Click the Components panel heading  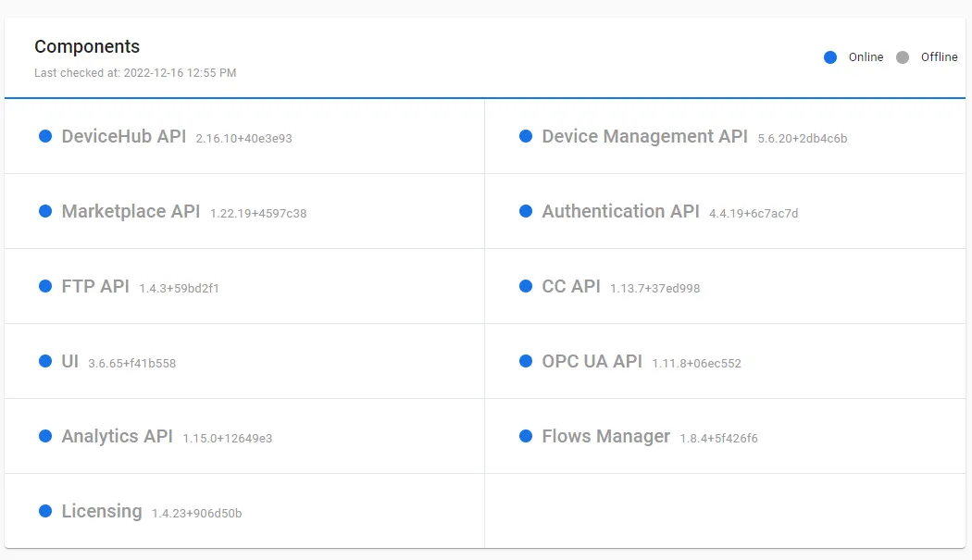pos(87,47)
